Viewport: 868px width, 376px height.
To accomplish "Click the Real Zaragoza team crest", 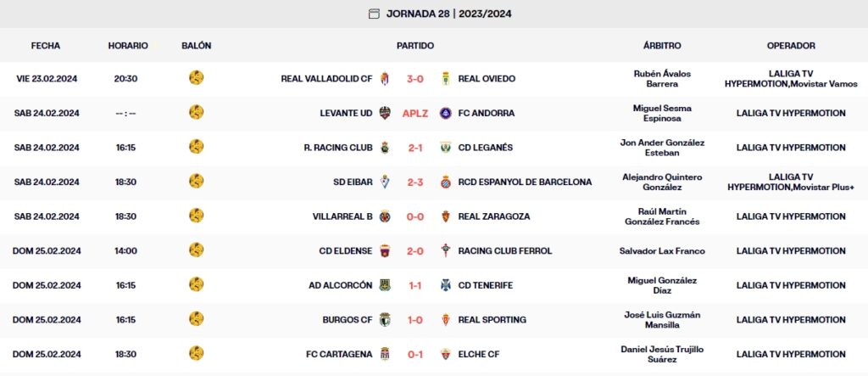I will (445, 216).
